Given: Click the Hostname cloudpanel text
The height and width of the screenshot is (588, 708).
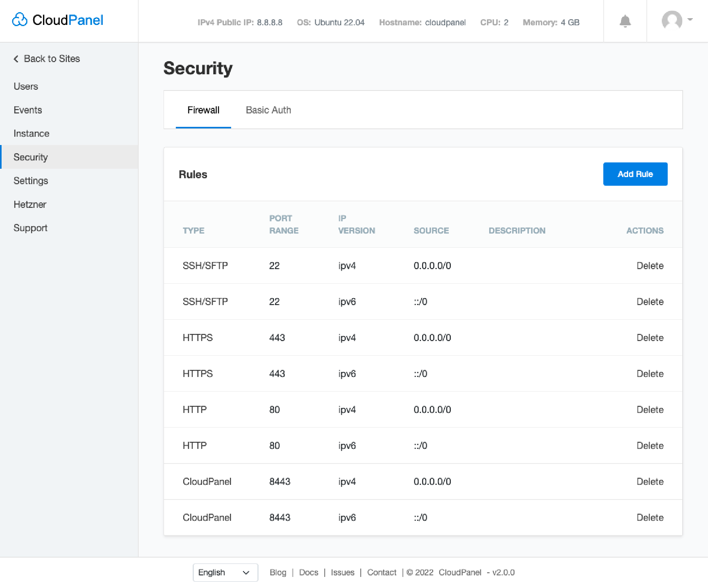Looking at the screenshot, I should [x=422, y=23].
